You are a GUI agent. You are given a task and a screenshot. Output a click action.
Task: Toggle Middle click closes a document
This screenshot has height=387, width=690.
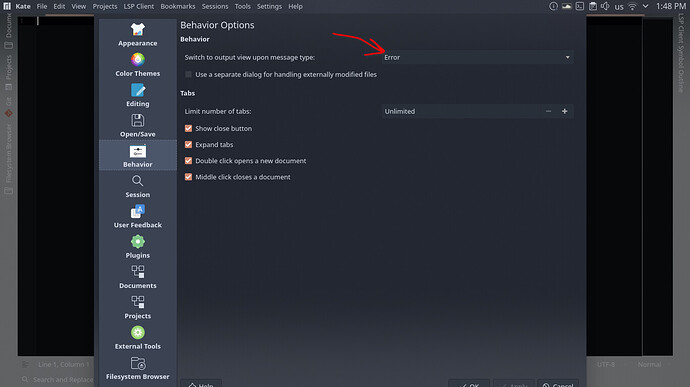click(188, 177)
